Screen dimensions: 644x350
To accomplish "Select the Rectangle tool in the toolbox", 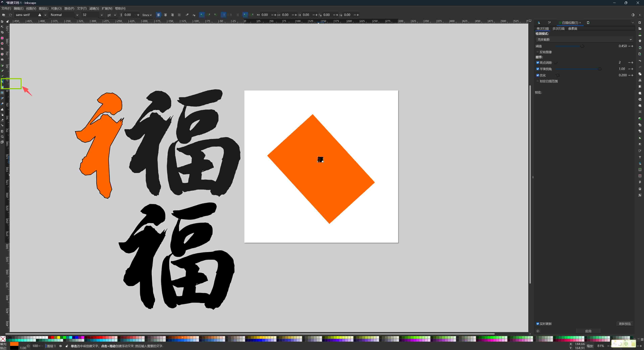I will (2, 38).
